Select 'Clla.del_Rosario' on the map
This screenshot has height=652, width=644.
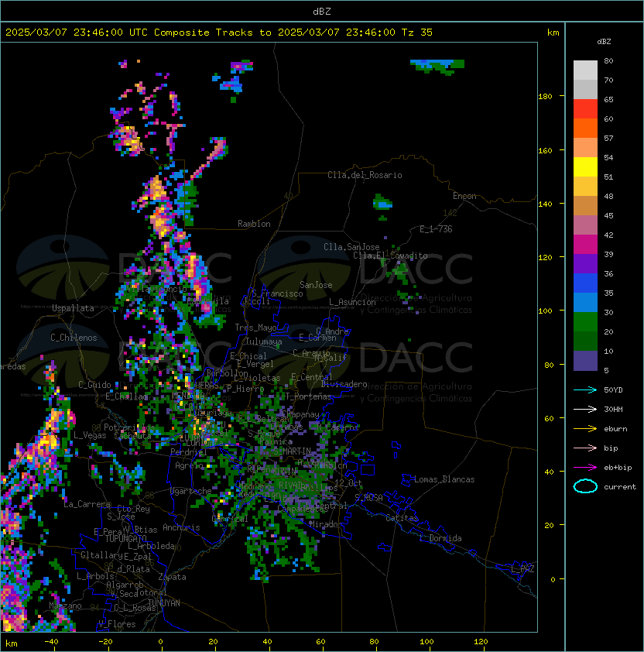tap(365, 175)
